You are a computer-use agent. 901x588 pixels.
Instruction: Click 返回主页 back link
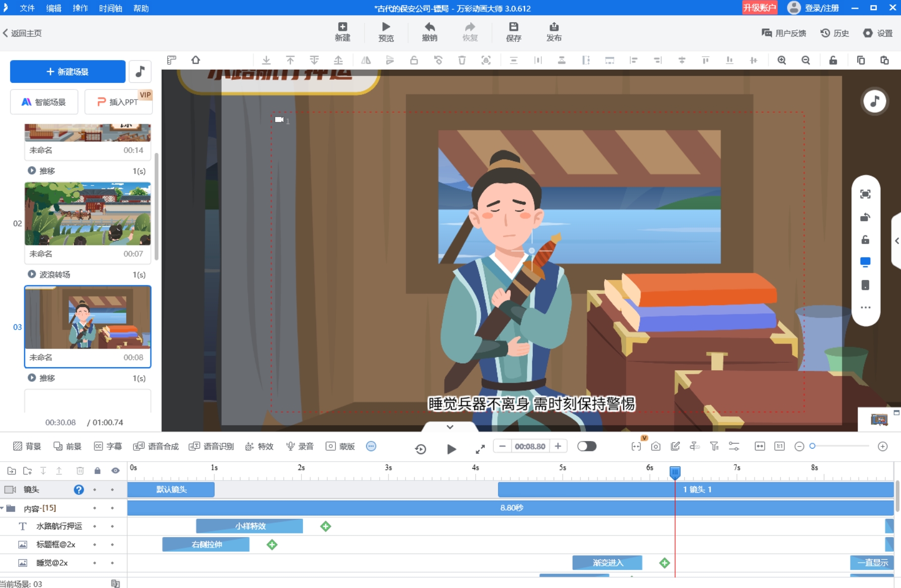coord(22,33)
